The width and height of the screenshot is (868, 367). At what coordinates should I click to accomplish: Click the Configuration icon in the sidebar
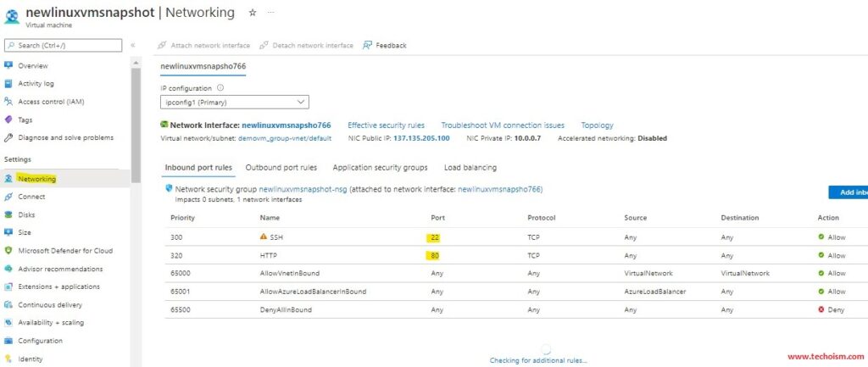pos(8,341)
